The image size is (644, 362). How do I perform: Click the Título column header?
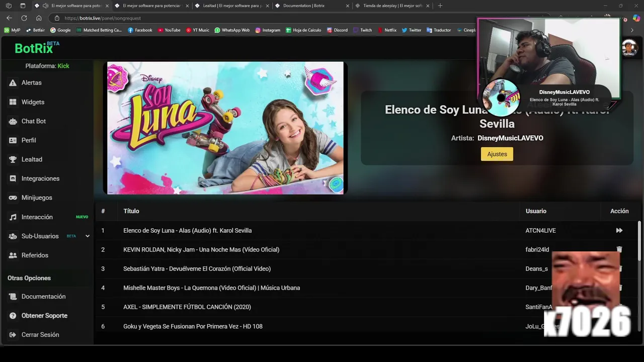[131, 211]
